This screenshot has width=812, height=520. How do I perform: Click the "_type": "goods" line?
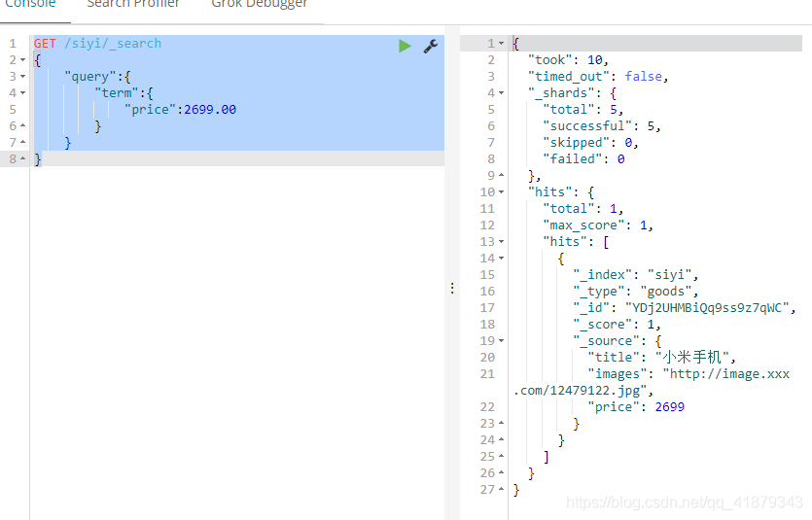tap(635, 292)
